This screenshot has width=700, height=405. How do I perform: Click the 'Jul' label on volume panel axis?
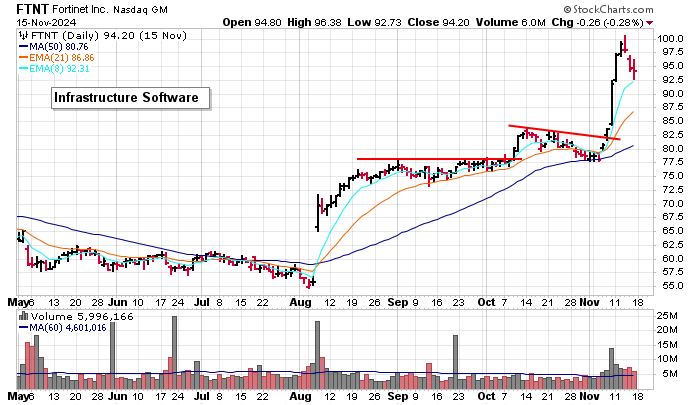(x=202, y=397)
